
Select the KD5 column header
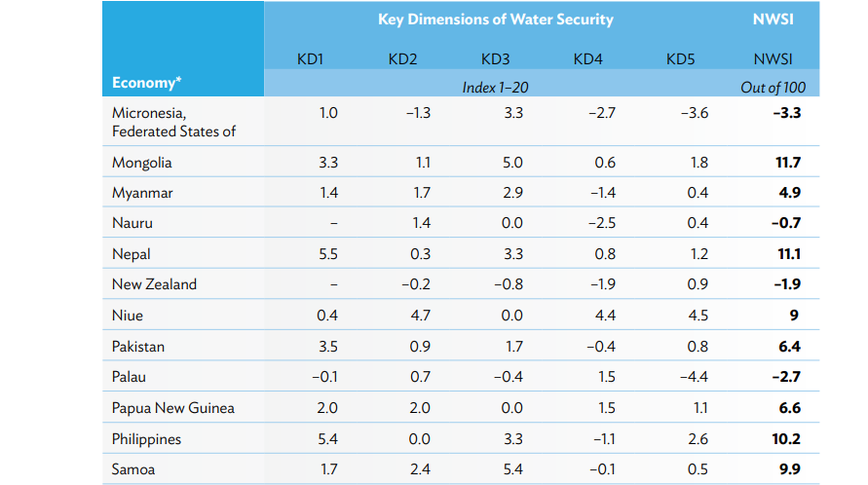[x=680, y=59]
